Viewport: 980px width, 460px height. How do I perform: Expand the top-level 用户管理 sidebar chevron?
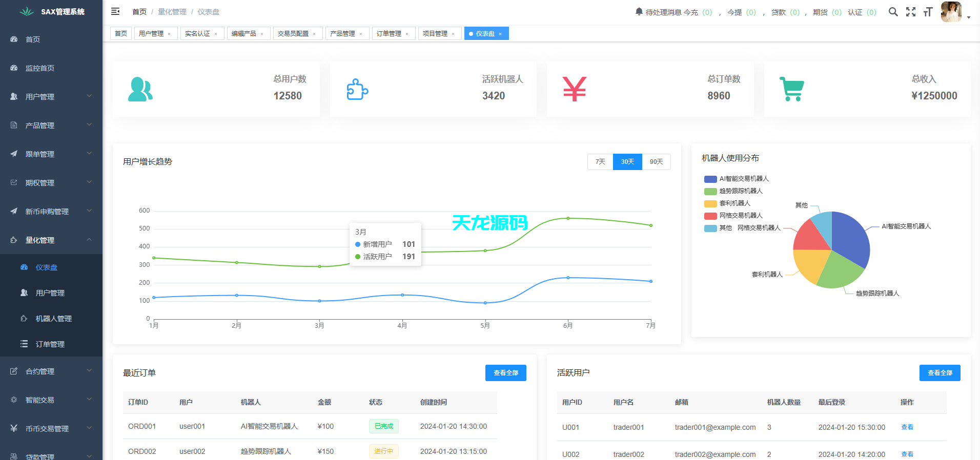coord(89,96)
